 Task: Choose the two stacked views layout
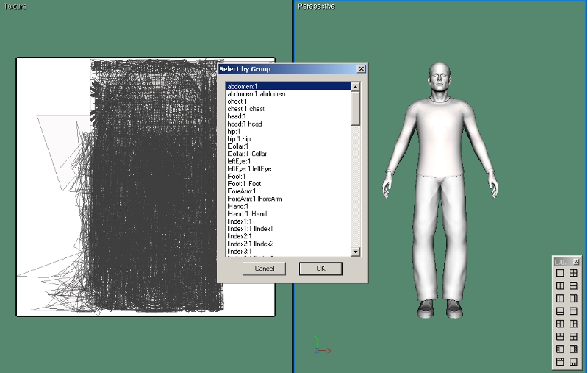(573, 285)
